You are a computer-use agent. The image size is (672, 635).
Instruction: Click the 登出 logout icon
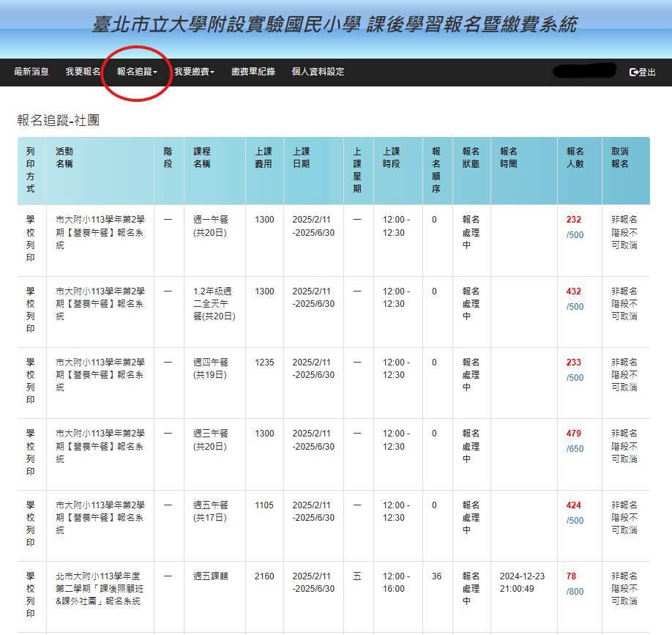[x=634, y=72]
